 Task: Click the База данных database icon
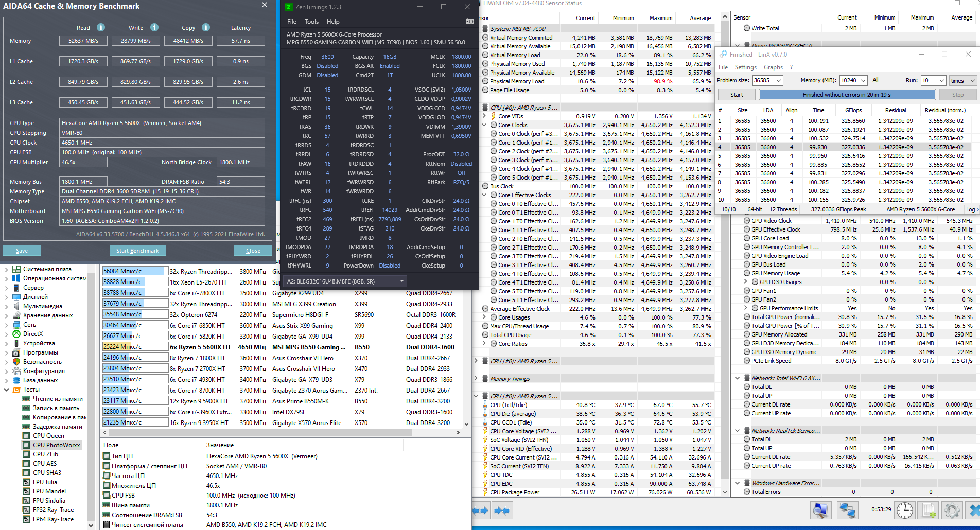pos(16,380)
